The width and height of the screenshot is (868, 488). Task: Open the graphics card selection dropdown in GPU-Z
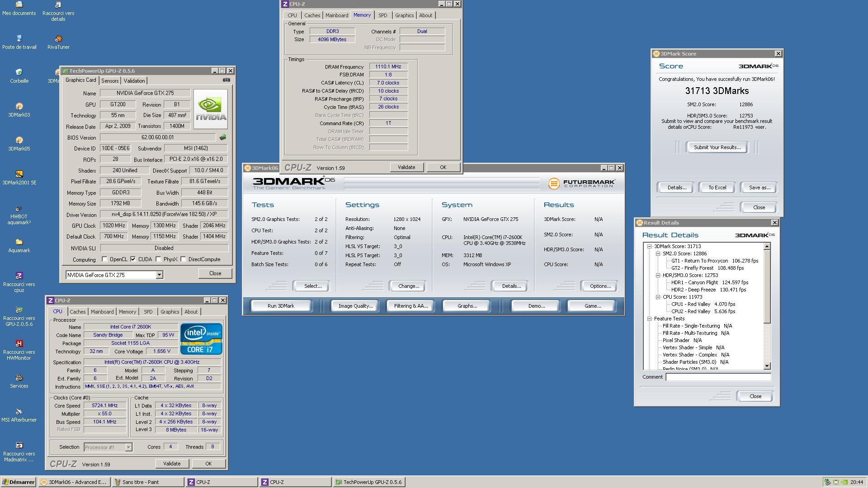[159, 275]
